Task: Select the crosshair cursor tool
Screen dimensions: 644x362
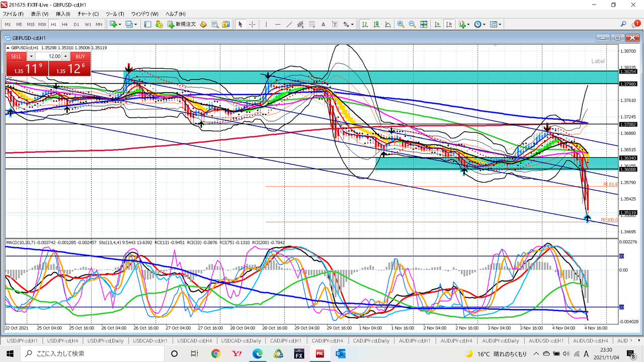Action: [252, 24]
